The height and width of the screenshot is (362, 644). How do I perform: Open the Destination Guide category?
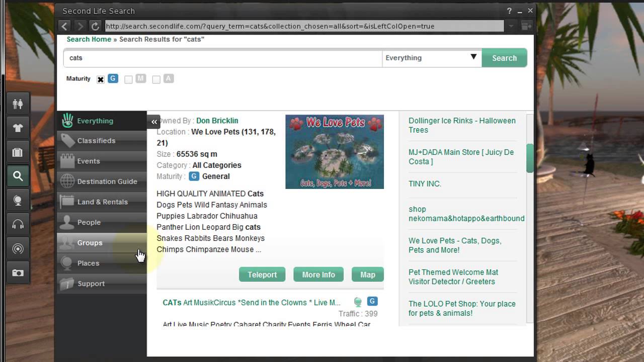click(102, 182)
